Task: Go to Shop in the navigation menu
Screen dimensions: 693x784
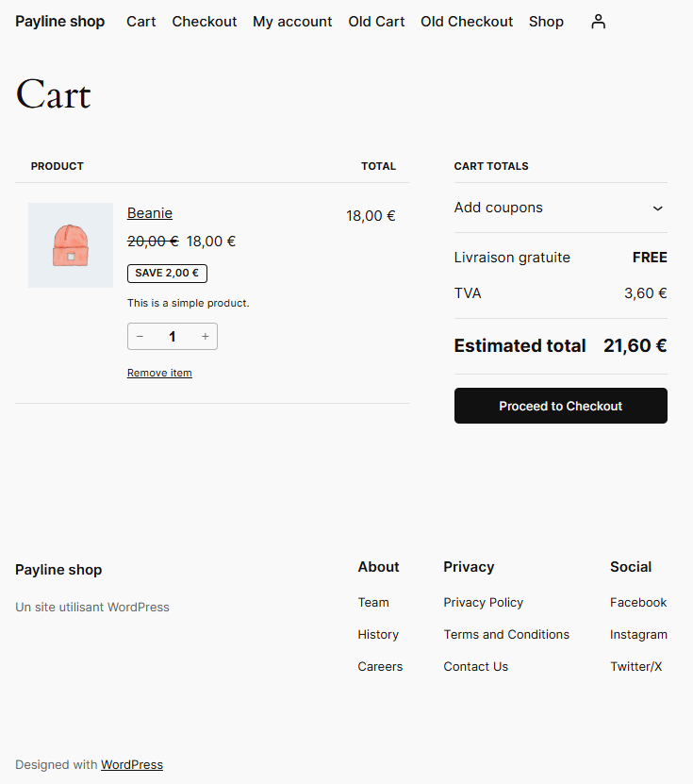Action: point(546,22)
